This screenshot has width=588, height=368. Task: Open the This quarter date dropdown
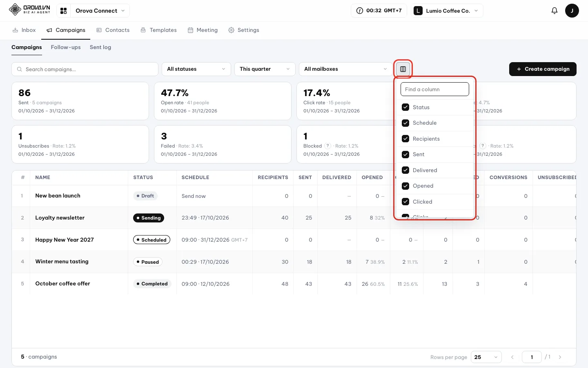tap(265, 69)
